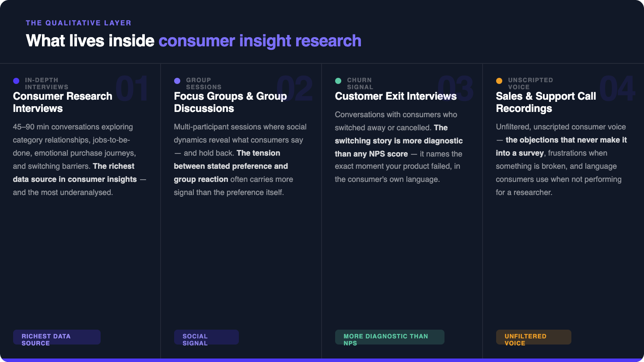
Task: Open the Customer Exit Interviews heading
Action: 396,96
